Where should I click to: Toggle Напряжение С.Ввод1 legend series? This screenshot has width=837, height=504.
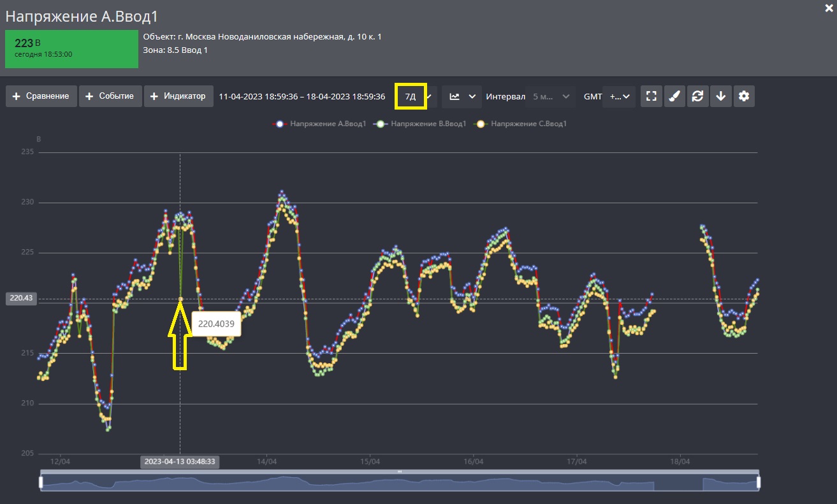(x=520, y=124)
